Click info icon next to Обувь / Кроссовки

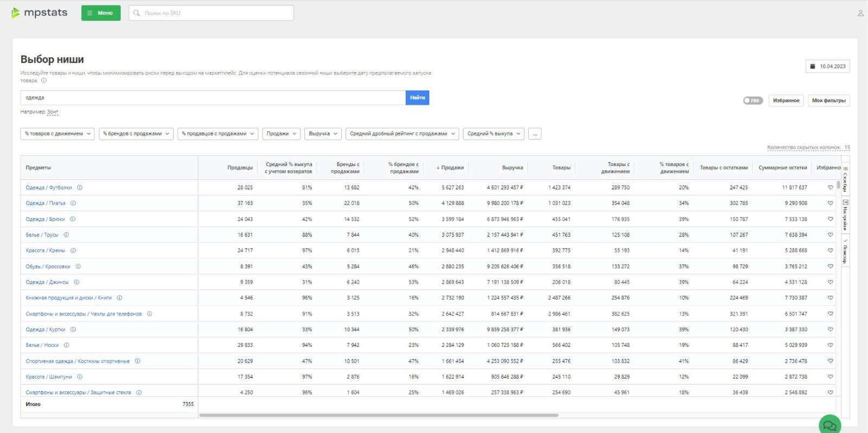[78, 266]
